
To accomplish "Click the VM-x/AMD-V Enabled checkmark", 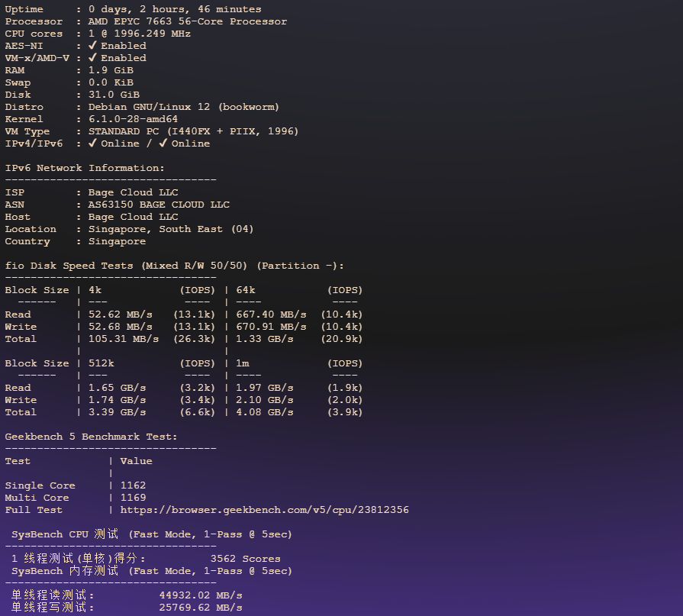I will [92, 58].
